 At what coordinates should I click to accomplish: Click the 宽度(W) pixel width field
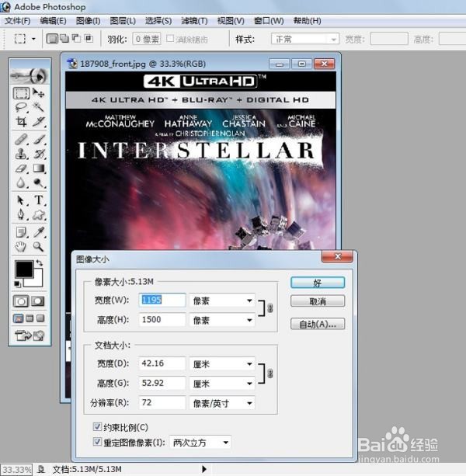[x=162, y=300]
